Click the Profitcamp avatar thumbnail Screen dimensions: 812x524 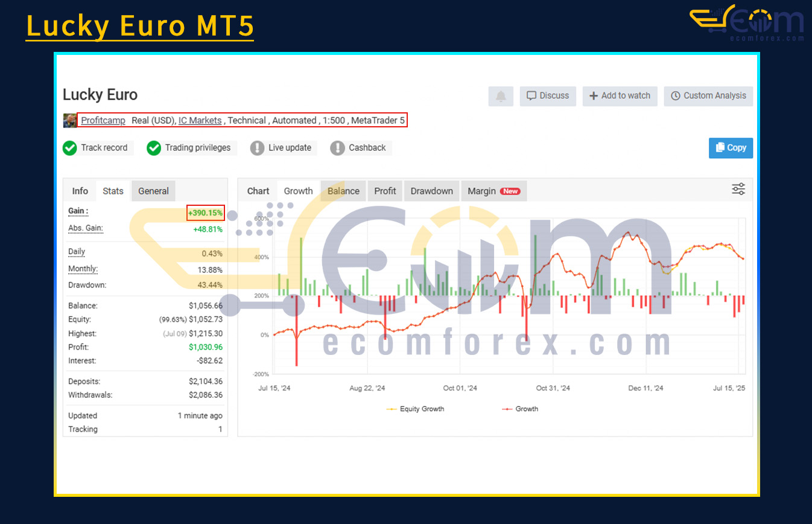point(70,120)
